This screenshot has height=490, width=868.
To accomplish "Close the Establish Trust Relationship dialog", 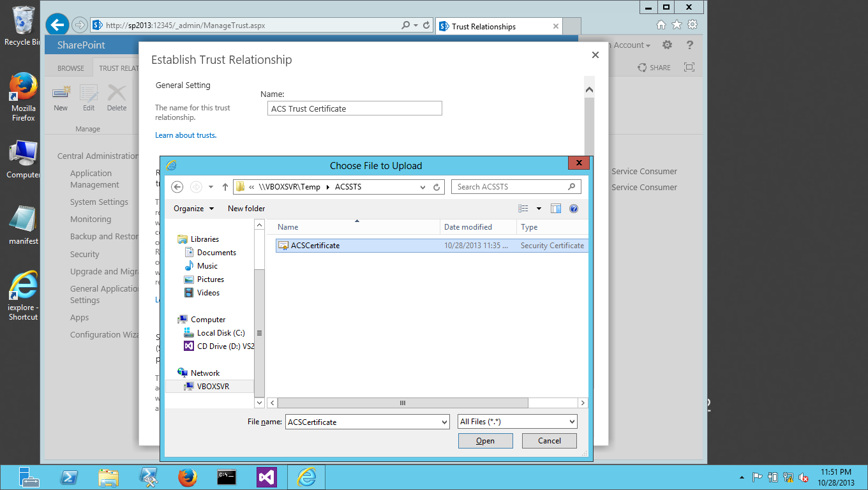I will 595,55.
